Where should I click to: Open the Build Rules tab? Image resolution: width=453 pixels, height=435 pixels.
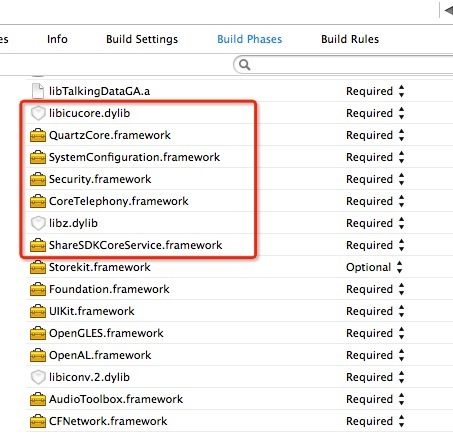(350, 39)
